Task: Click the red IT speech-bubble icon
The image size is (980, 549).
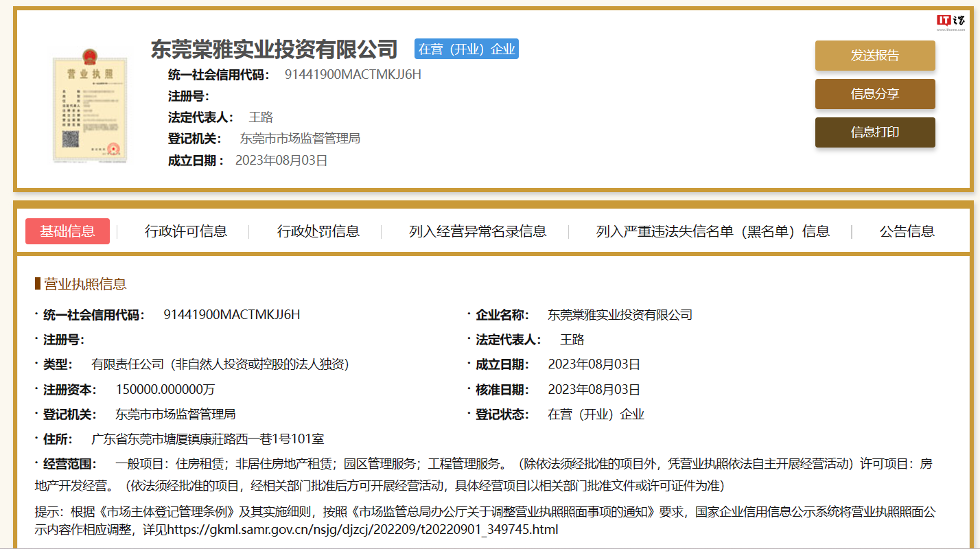Action: [944, 19]
